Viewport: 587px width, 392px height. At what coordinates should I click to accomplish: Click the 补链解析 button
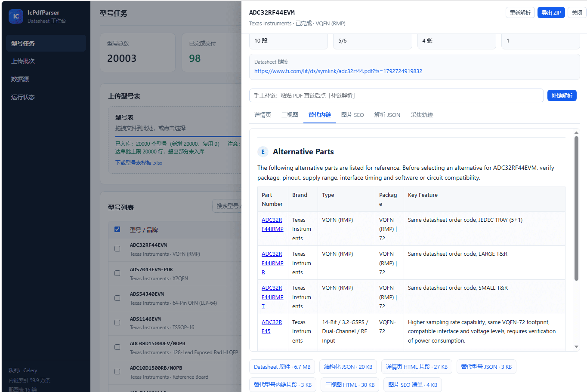pos(562,95)
